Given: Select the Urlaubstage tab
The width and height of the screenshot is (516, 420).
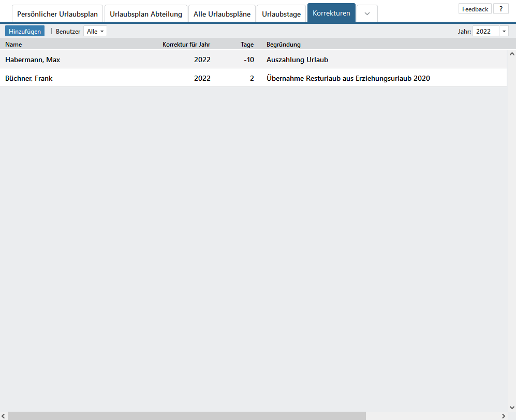Looking at the screenshot, I should [281, 14].
